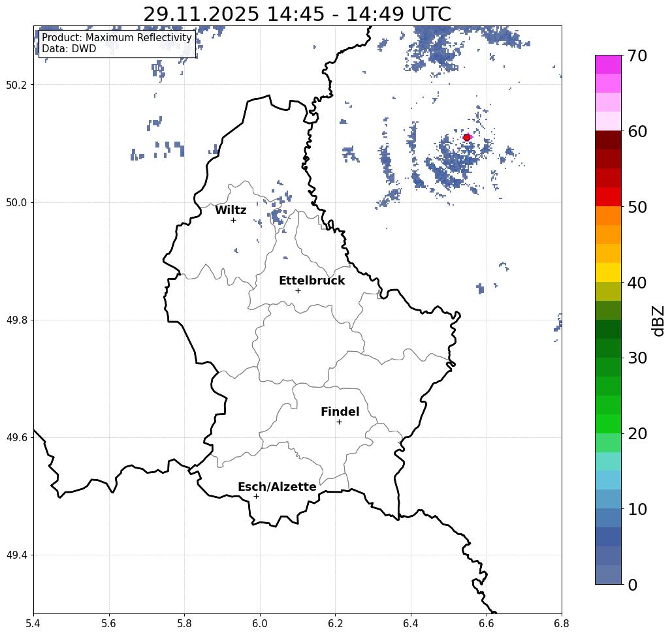Click the 5.4 longitude axis label
The image size is (672, 635).
point(33,623)
